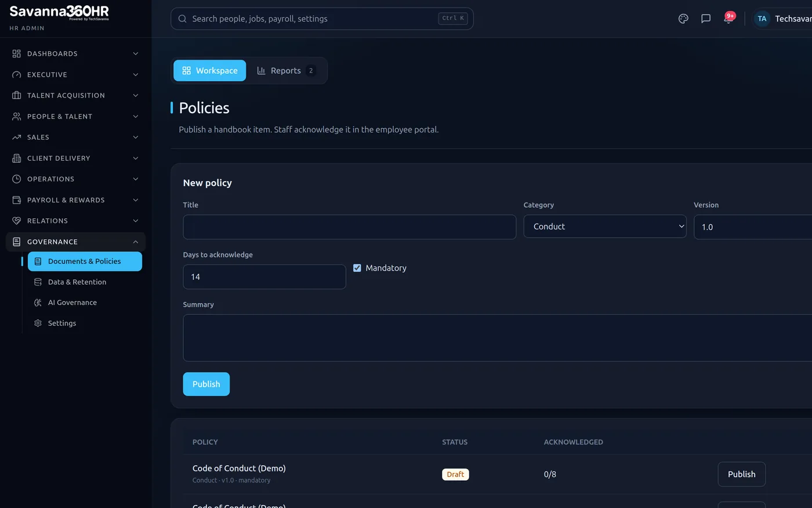Click the Talent Acquisition briefcase icon
Viewport: 812px width, 508px height.
point(16,95)
